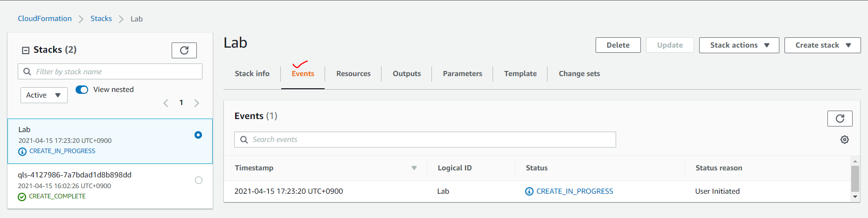Collapse the Stacks panel icon
Viewport: 868px width, 218px height.
(26, 50)
